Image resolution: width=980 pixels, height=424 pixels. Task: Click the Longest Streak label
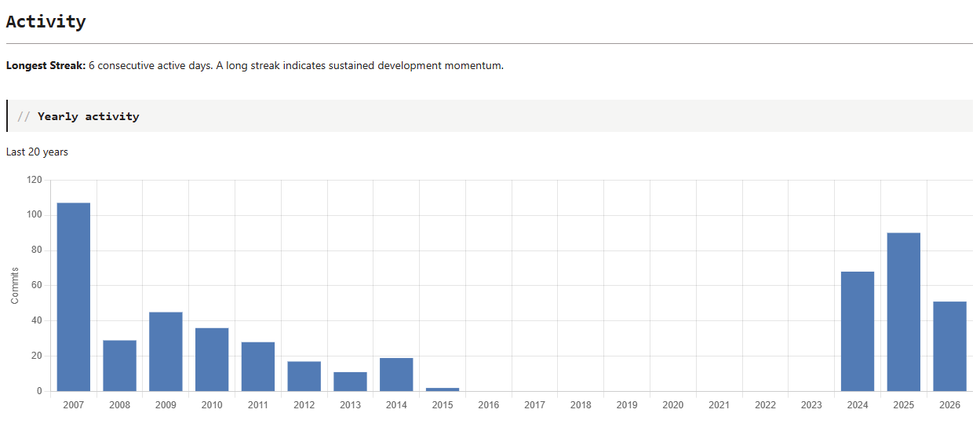point(46,65)
